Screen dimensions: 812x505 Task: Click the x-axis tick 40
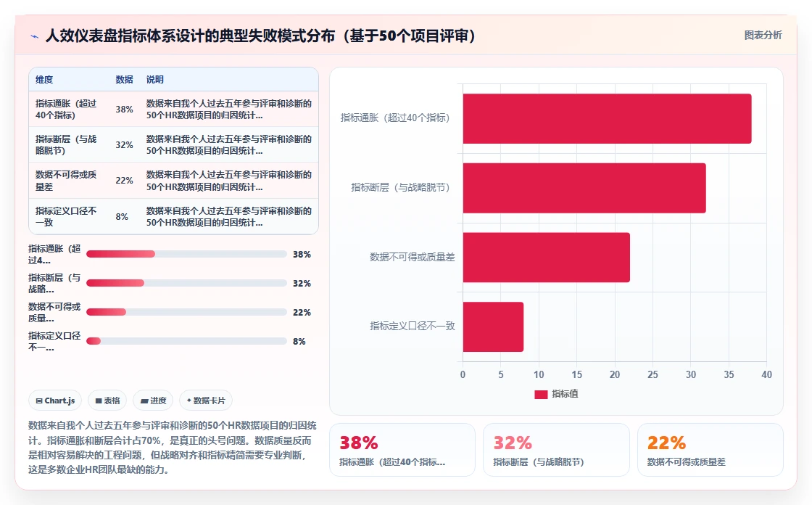click(767, 375)
